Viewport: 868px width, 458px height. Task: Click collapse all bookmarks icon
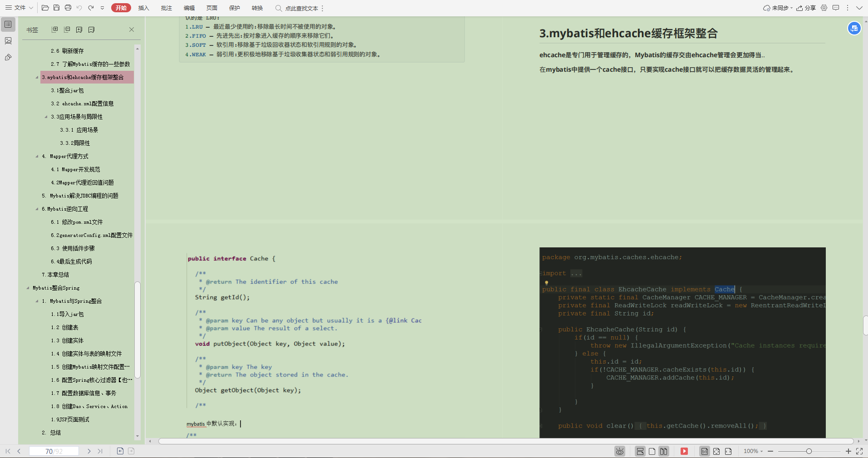pos(67,30)
